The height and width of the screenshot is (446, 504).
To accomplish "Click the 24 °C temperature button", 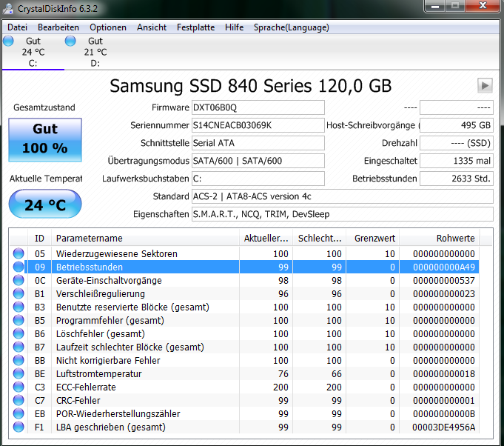I will tap(45, 204).
